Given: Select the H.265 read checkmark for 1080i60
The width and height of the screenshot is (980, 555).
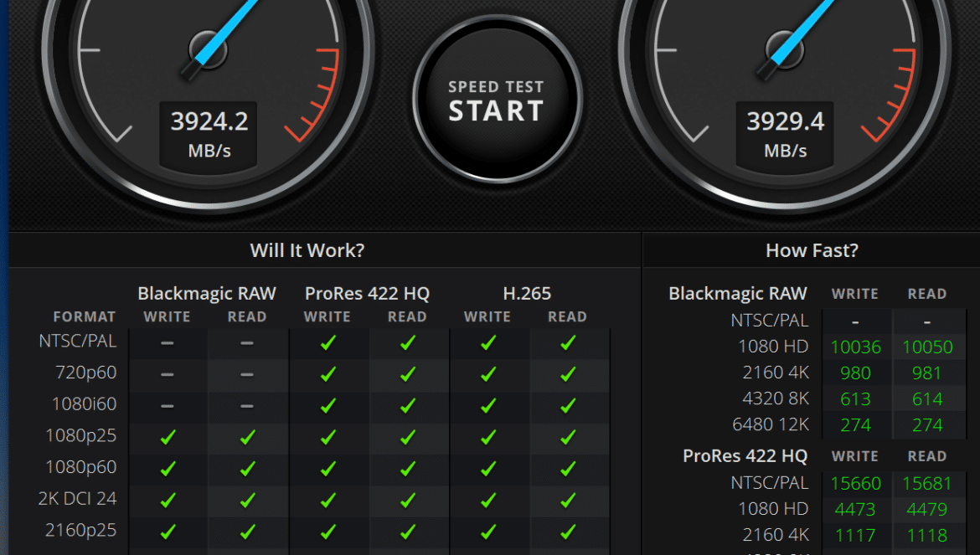Looking at the screenshot, I should pos(568,406).
